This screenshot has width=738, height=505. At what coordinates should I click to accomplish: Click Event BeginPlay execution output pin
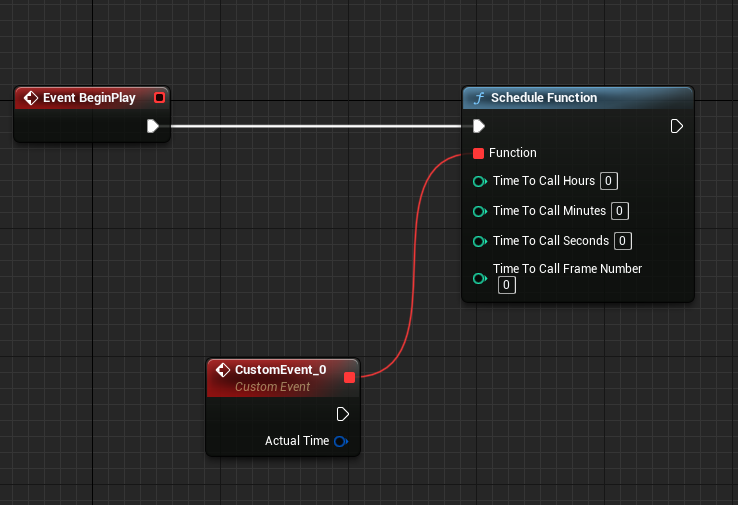tap(152, 126)
